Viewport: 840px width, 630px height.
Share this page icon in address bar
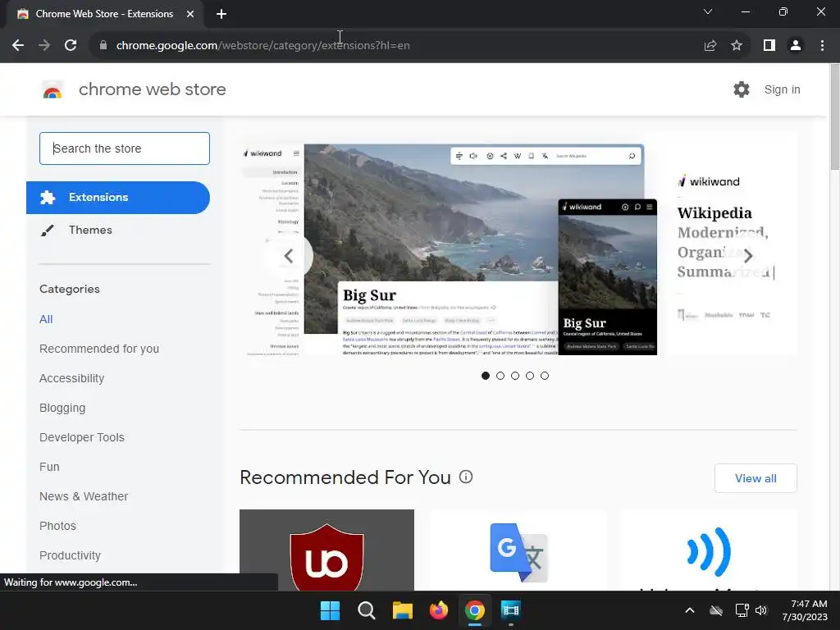pyautogui.click(x=710, y=46)
